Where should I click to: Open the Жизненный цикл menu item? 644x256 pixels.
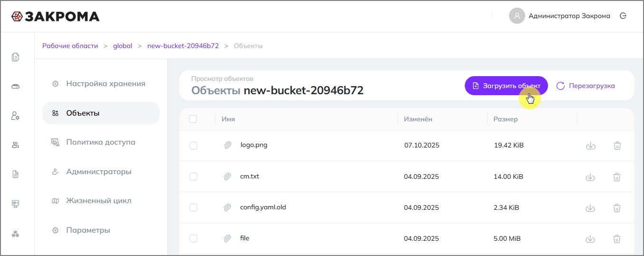[98, 201]
